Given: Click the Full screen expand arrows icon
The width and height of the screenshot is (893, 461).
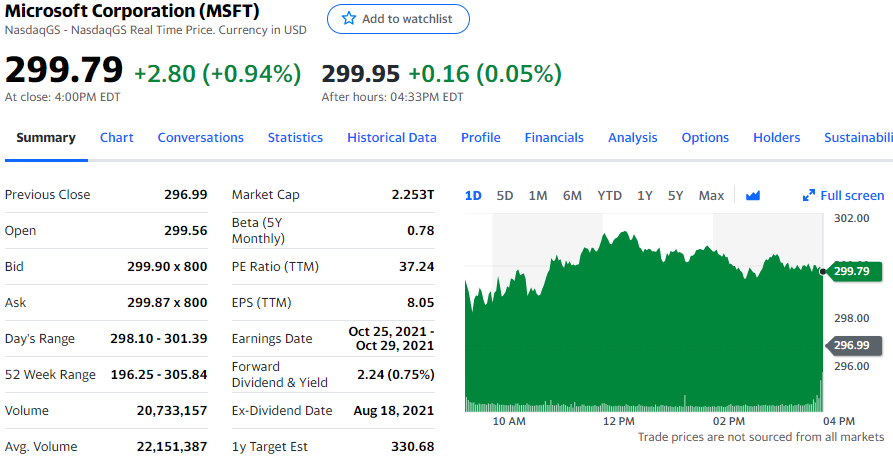Looking at the screenshot, I should click(809, 195).
